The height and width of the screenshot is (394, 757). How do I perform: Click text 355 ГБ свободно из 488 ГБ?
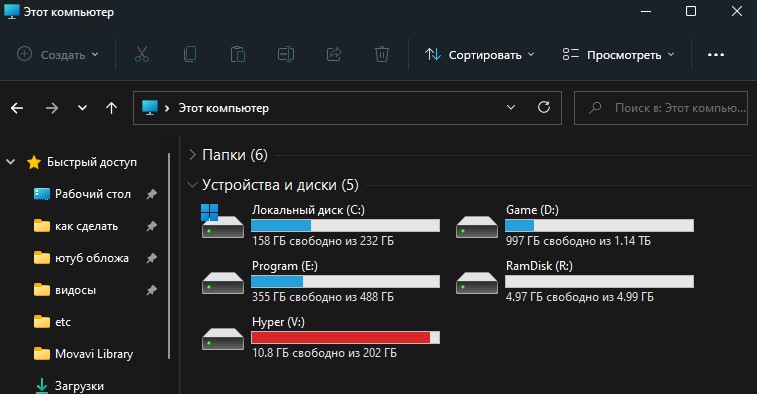(x=323, y=296)
